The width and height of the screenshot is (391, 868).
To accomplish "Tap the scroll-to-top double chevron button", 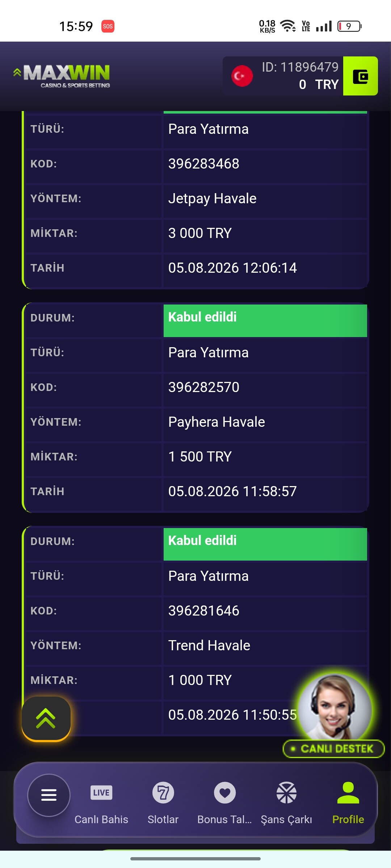I will pos(46,718).
